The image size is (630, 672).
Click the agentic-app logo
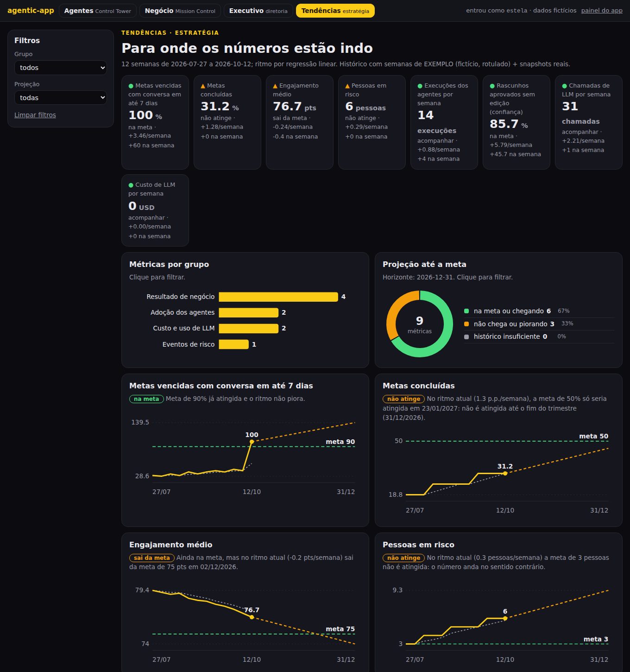[x=31, y=10]
